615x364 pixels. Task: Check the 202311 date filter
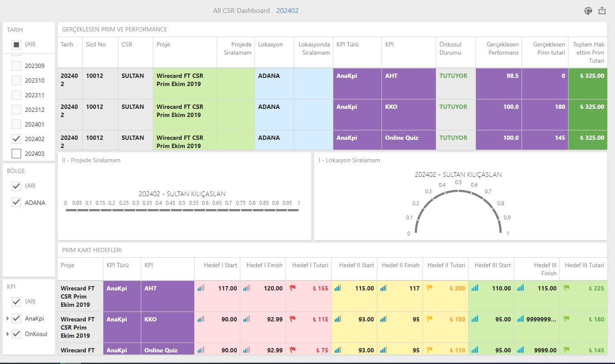16,95
